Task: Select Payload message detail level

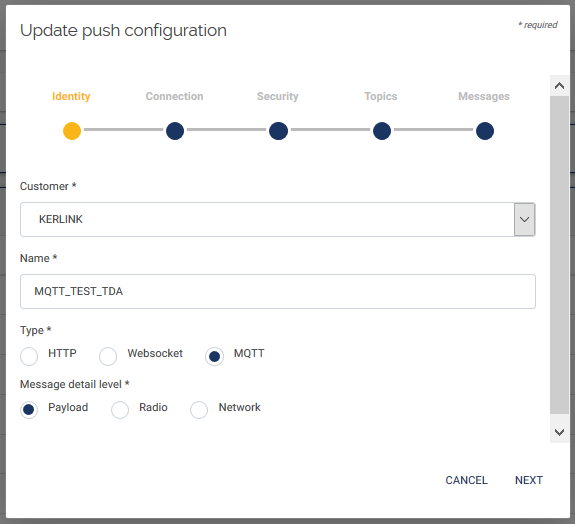Action: tap(29, 410)
